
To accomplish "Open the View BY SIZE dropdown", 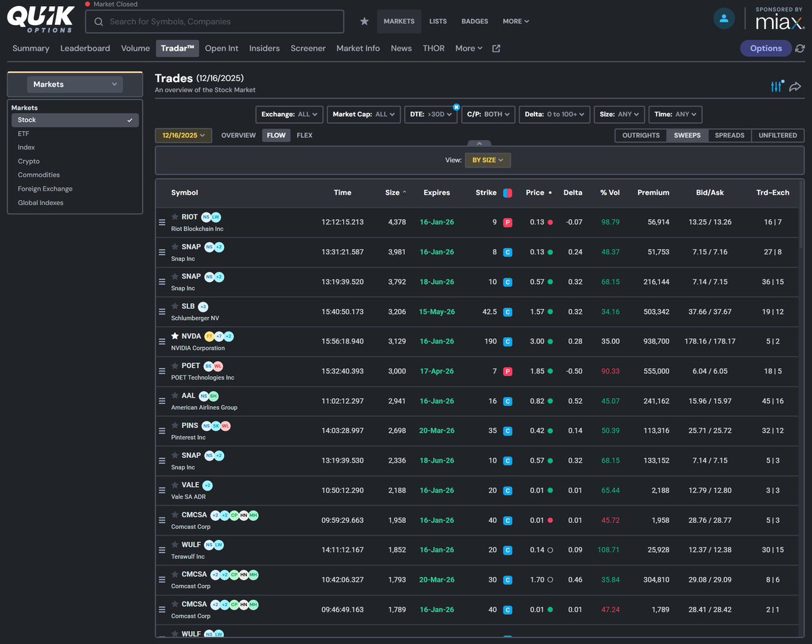I will click(x=488, y=160).
